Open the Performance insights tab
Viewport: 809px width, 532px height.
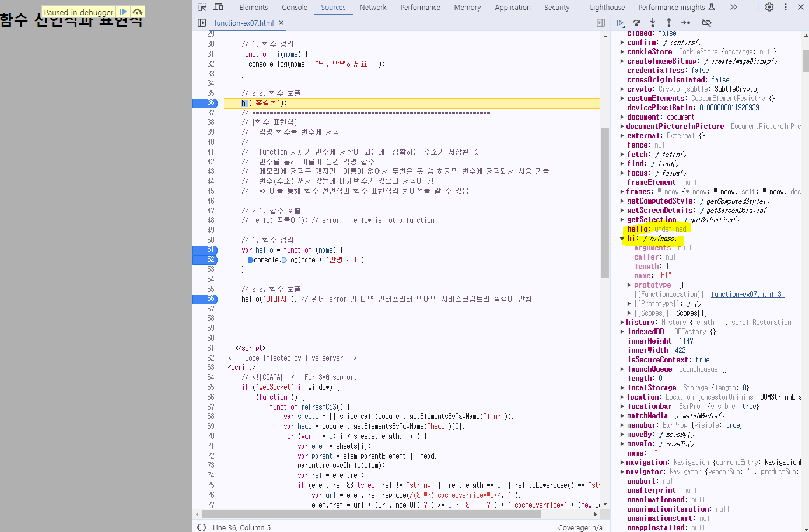(x=677, y=7)
